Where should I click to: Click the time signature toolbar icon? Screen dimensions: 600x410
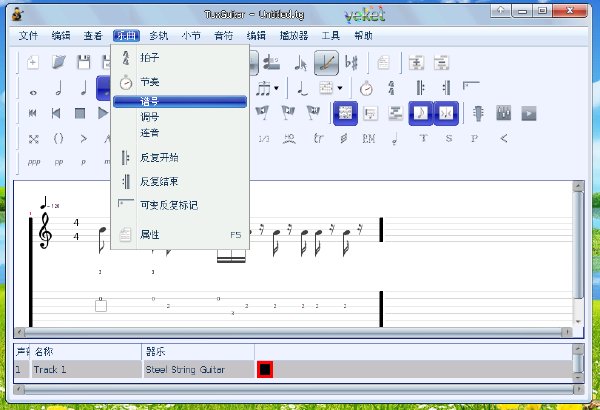click(391, 88)
